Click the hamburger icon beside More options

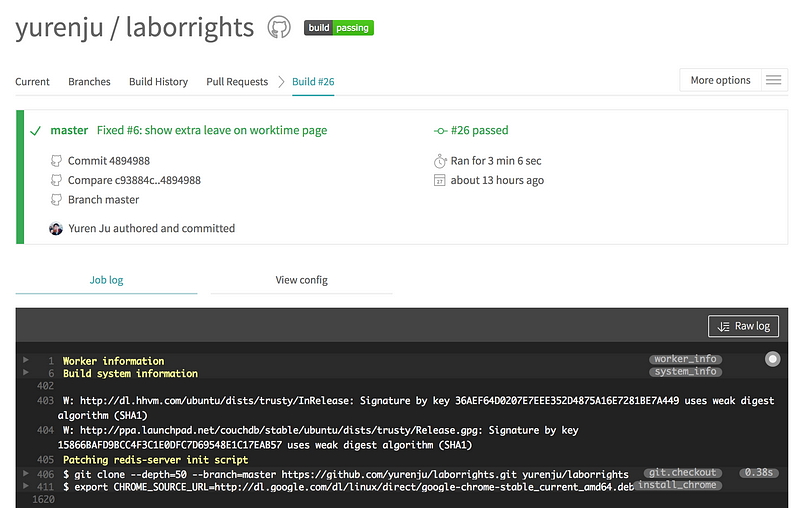773,81
